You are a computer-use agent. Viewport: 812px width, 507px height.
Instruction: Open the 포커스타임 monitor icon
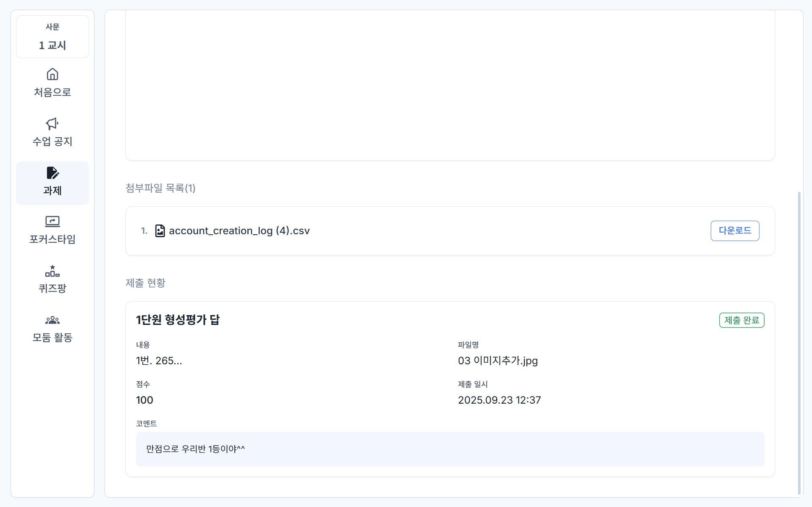click(x=53, y=222)
